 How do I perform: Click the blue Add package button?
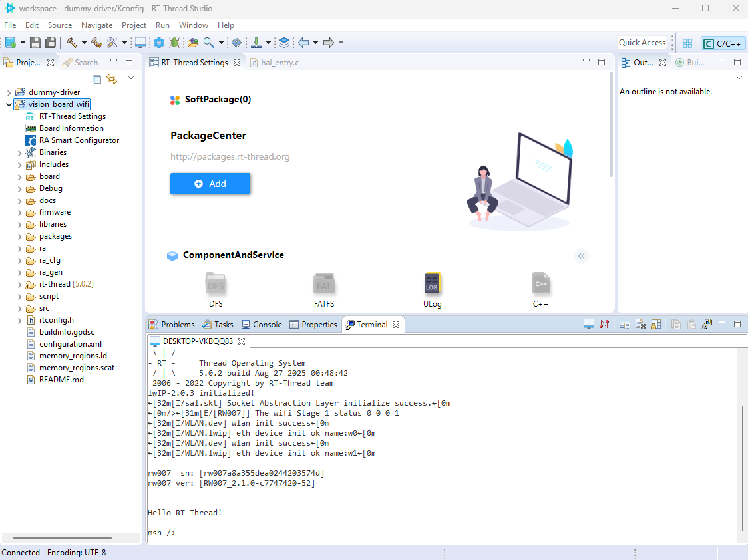[210, 184]
